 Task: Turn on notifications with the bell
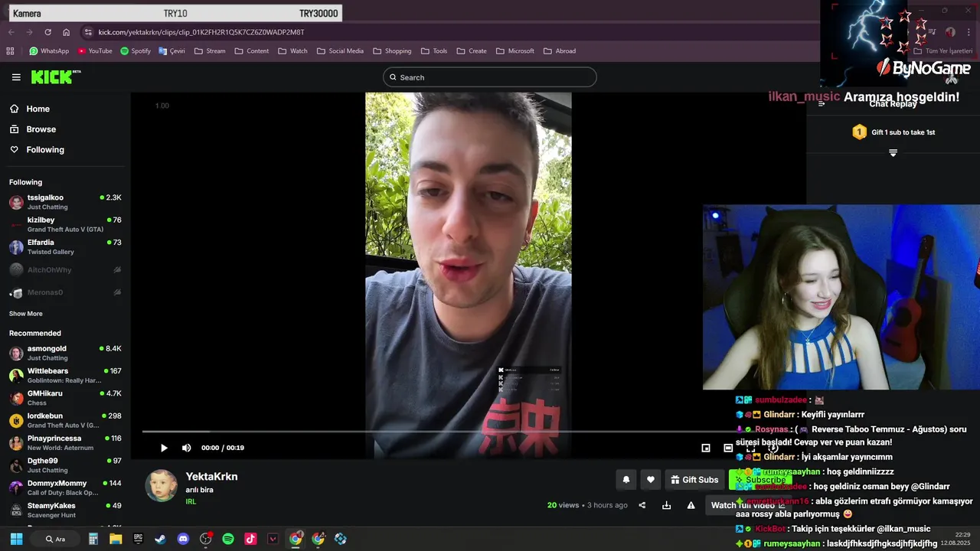tap(626, 480)
